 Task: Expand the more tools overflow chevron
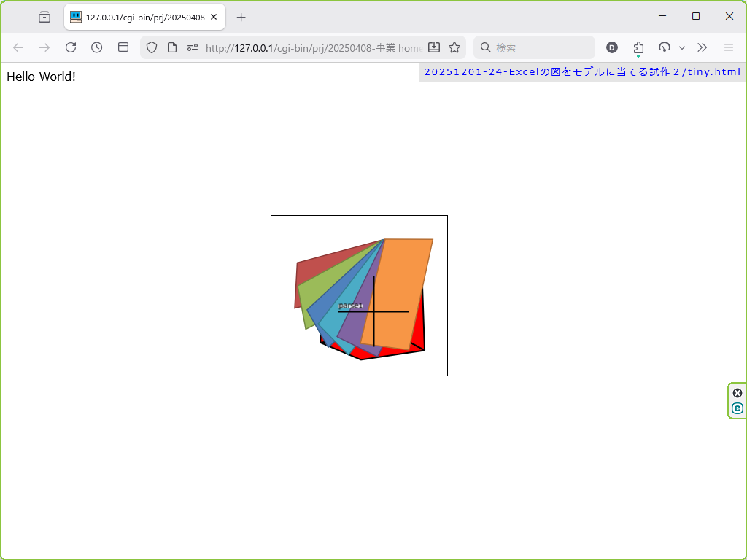pyautogui.click(x=702, y=47)
